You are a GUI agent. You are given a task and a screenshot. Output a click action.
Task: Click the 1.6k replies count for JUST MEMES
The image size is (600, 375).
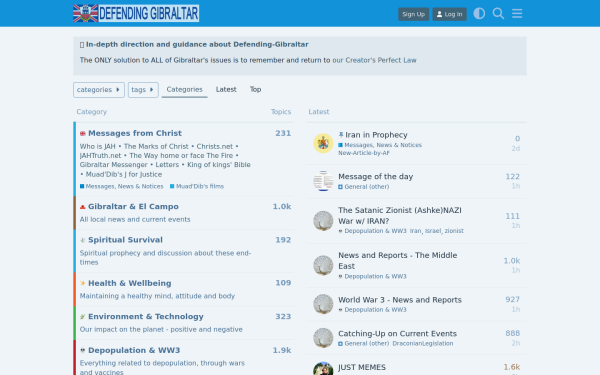pyautogui.click(x=512, y=367)
